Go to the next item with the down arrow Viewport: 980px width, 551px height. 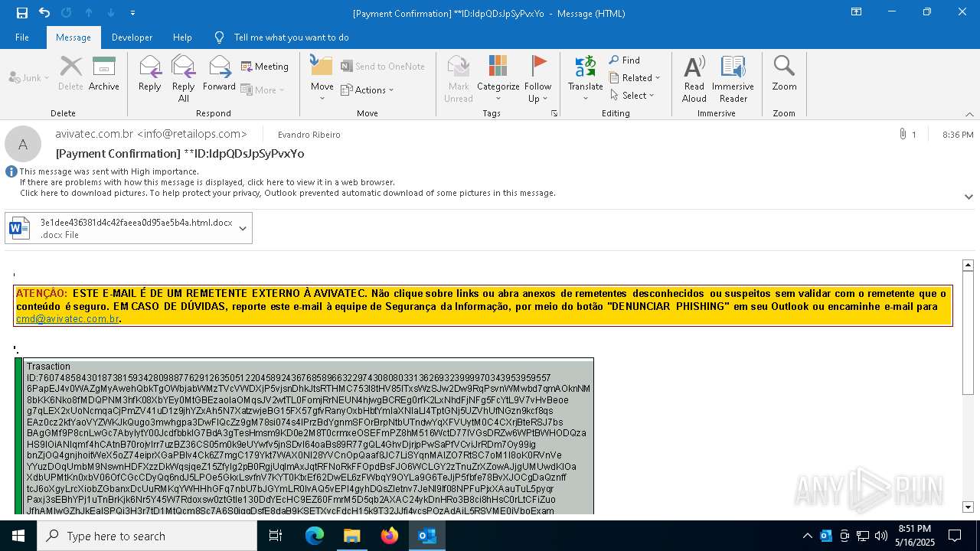pyautogui.click(x=111, y=13)
